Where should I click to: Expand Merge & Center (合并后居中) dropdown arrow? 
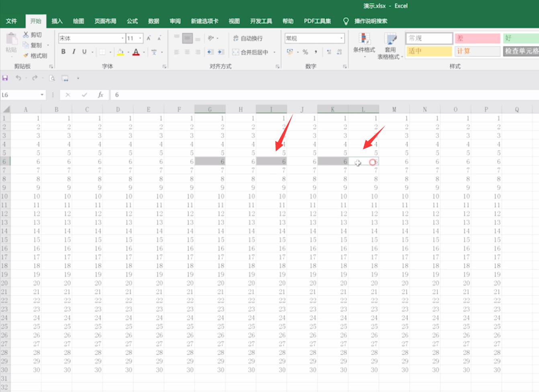tap(275, 52)
